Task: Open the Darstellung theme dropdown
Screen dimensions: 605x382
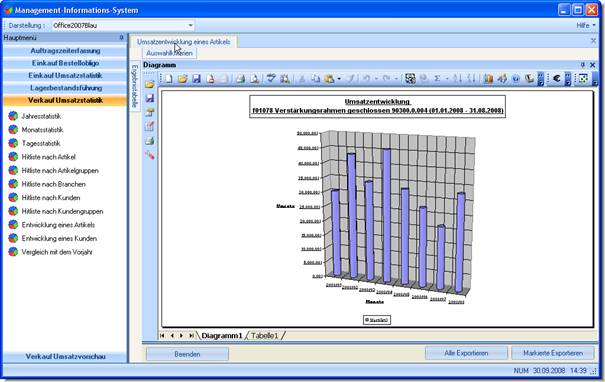Action: [190, 25]
